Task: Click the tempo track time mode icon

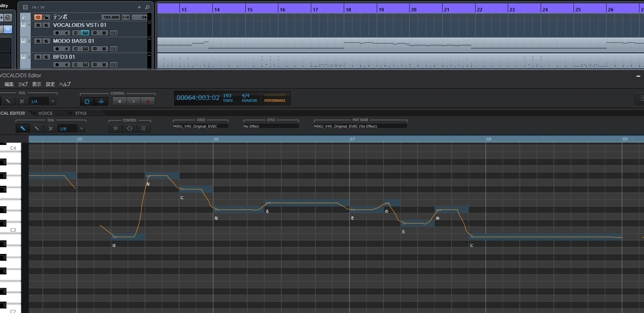Action: (126, 17)
